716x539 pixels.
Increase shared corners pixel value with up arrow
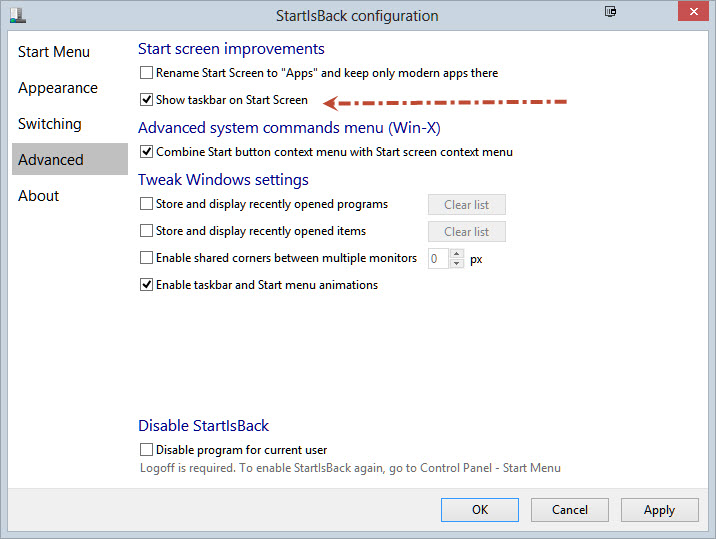pyautogui.click(x=457, y=254)
